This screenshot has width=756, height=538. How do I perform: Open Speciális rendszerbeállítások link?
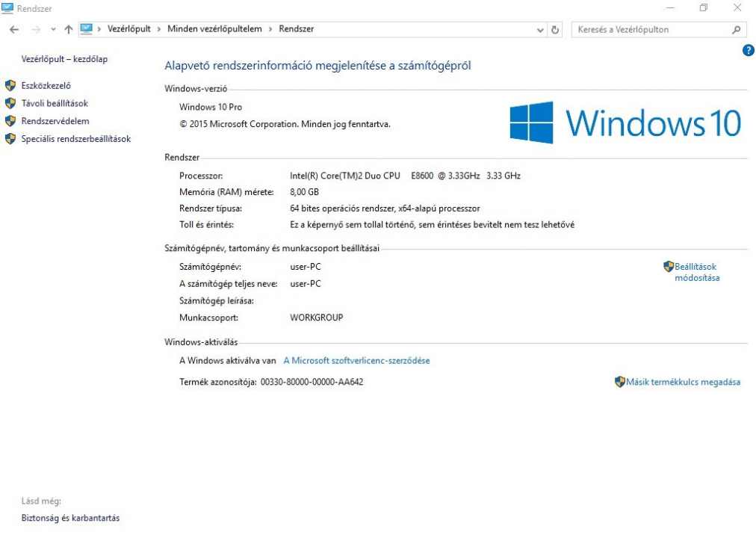point(75,139)
